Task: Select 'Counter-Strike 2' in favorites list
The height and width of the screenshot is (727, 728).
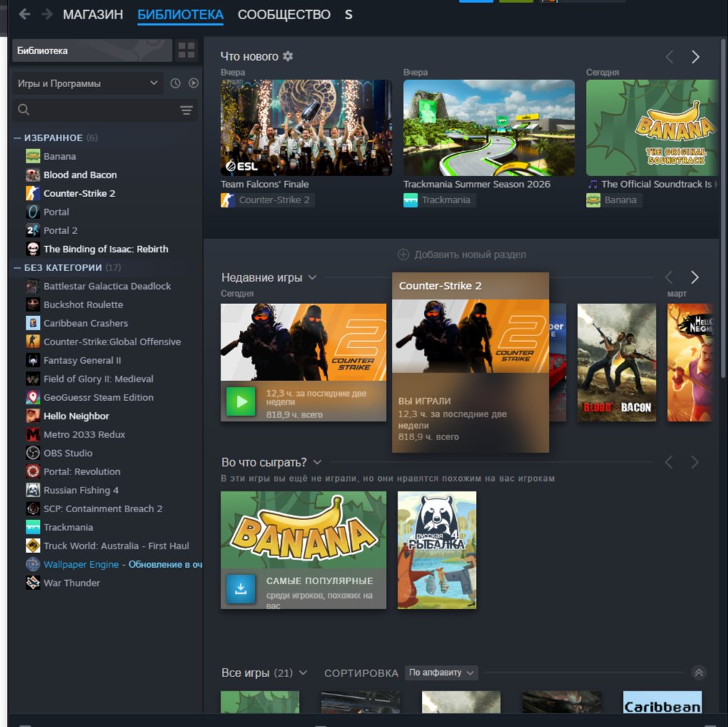Action: [x=79, y=193]
